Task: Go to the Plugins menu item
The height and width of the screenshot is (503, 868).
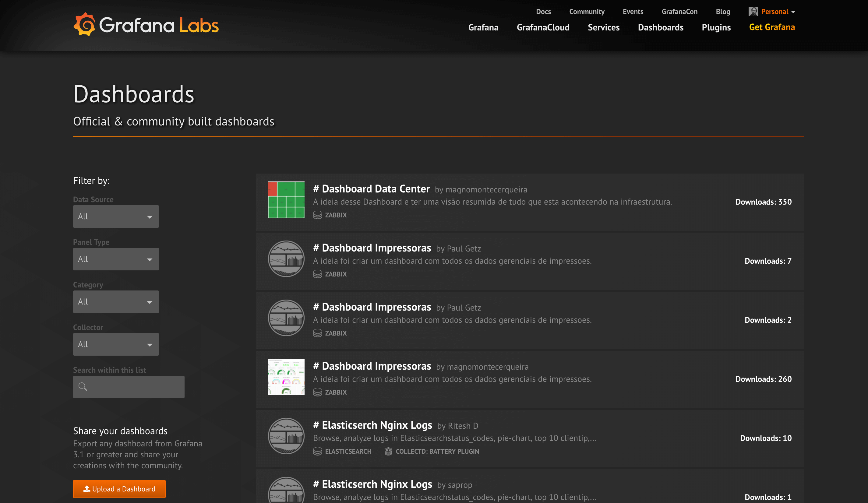Action: (x=716, y=27)
